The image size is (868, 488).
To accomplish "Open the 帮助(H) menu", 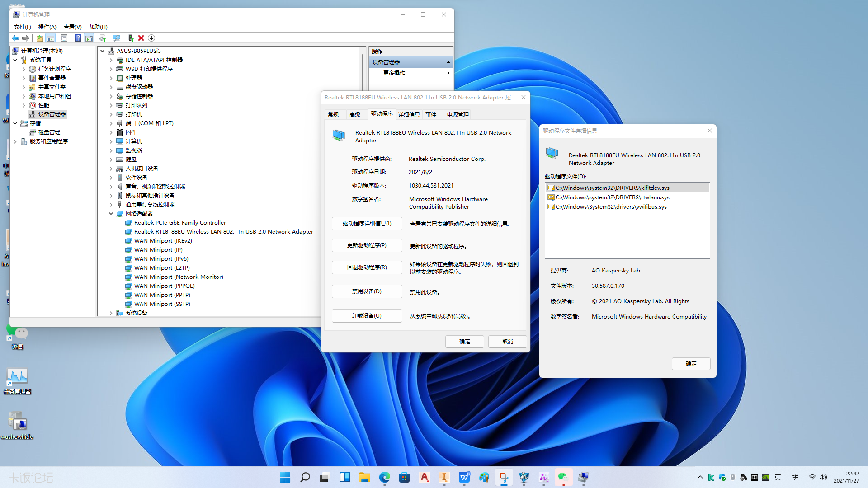I will click(x=98, y=27).
